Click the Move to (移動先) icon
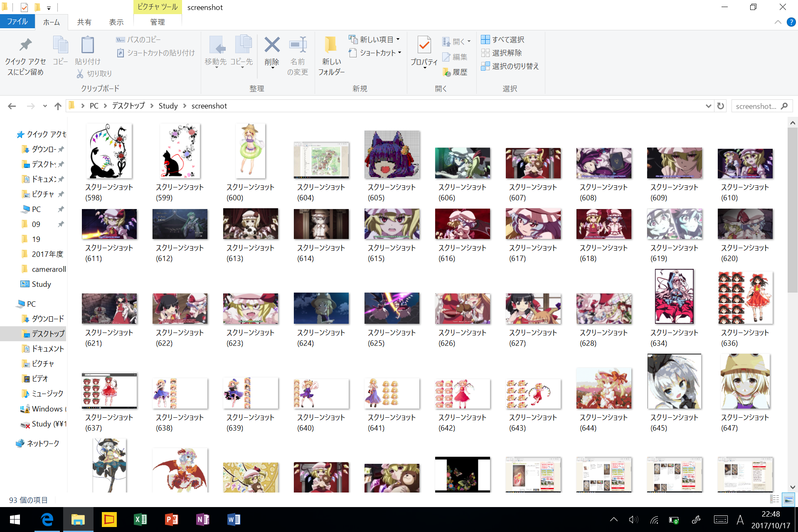Viewport: 798px width, 532px height. point(217,45)
